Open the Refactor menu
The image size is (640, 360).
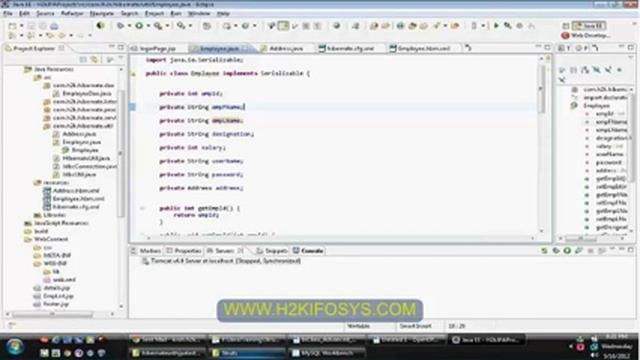72,13
